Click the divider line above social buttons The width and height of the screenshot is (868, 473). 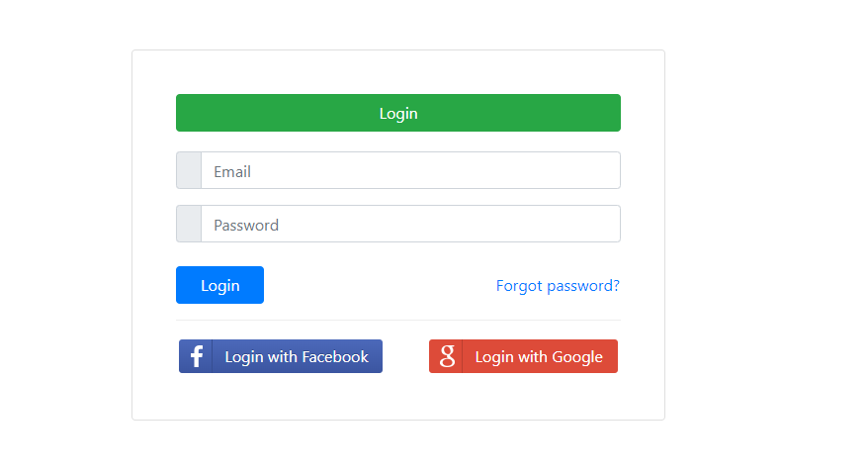[x=398, y=320]
